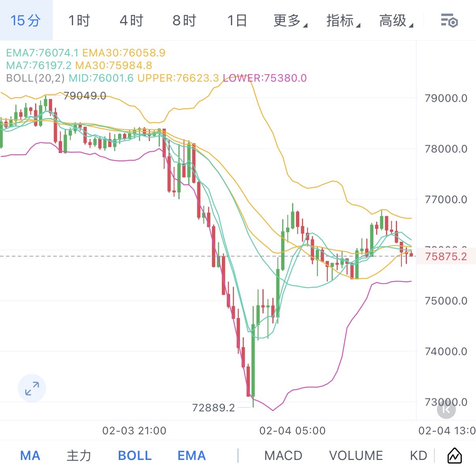Open the chart settings icon
This screenshot has width=476, height=471.
tap(449, 21)
